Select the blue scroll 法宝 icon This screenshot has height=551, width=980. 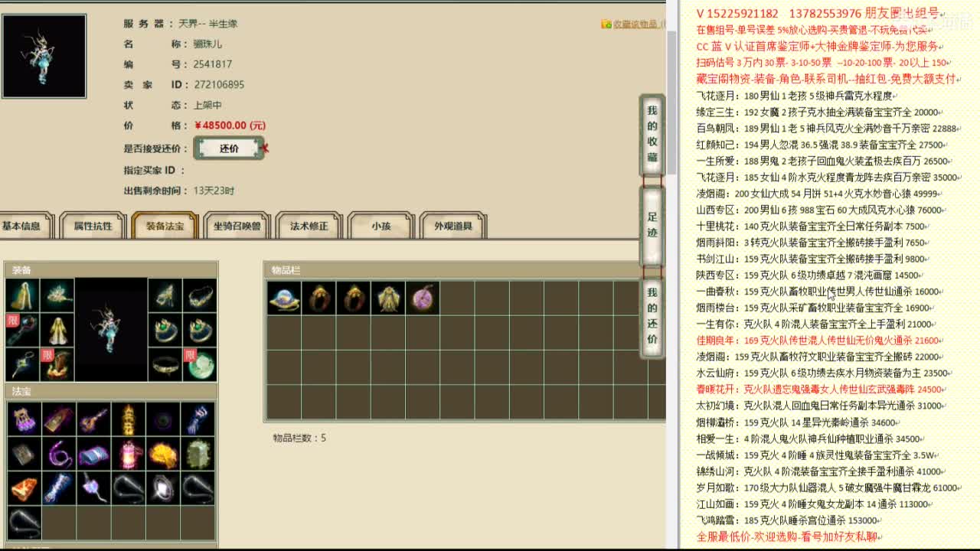click(93, 454)
